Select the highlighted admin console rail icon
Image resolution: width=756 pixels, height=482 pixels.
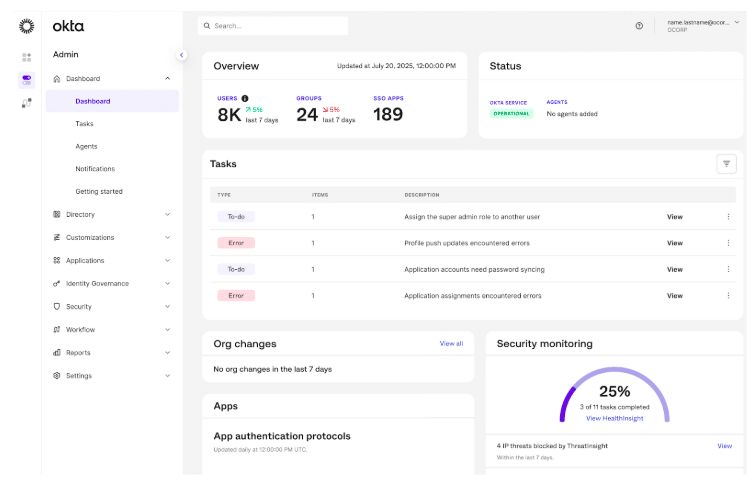pos(27,79)
